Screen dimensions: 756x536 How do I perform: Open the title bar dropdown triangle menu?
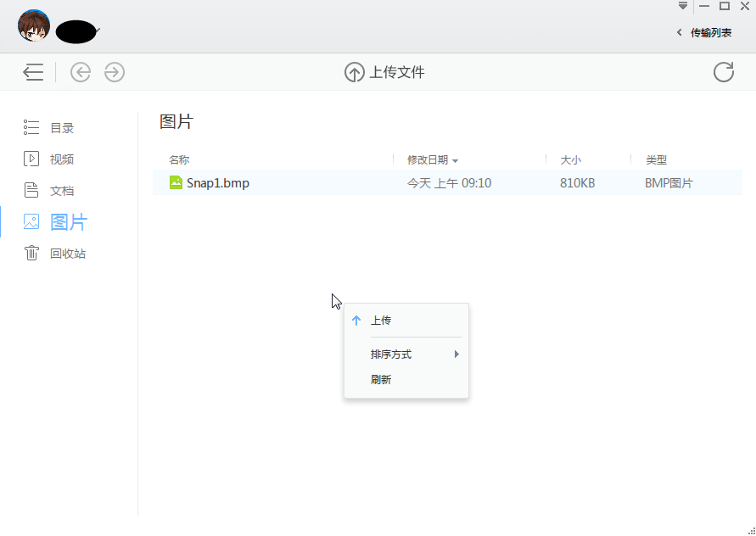point(683,6)
